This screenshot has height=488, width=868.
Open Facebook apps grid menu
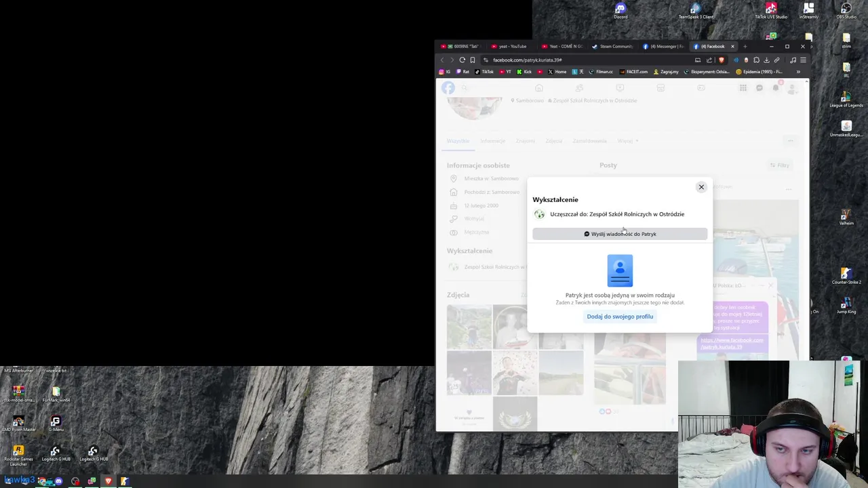pyautogui.click(x=743, y=88)
